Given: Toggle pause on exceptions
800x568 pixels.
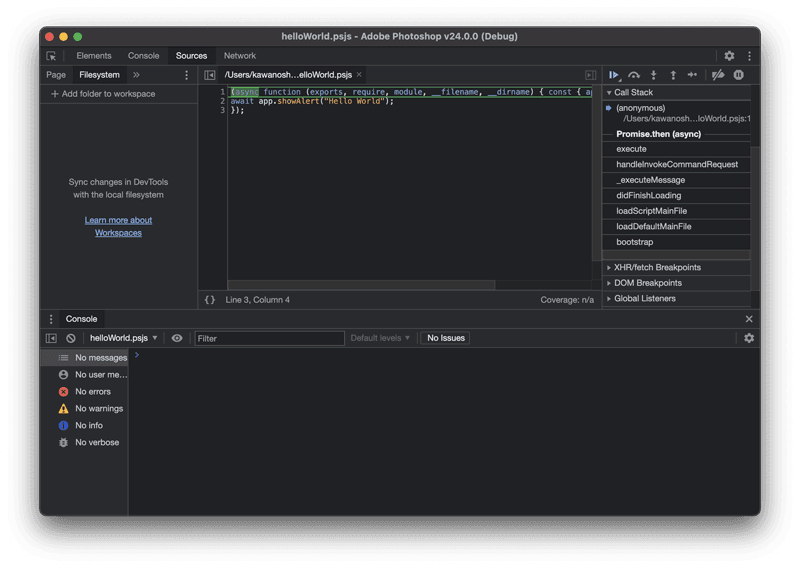Looking at the screenshot, I should pyautogui.click(x=739, y=75).
